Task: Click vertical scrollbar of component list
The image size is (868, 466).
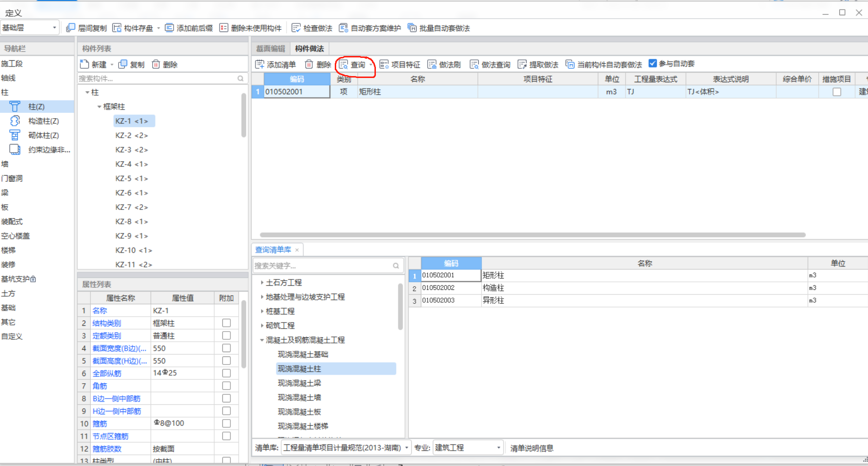Action: click(x=244, y=115)
